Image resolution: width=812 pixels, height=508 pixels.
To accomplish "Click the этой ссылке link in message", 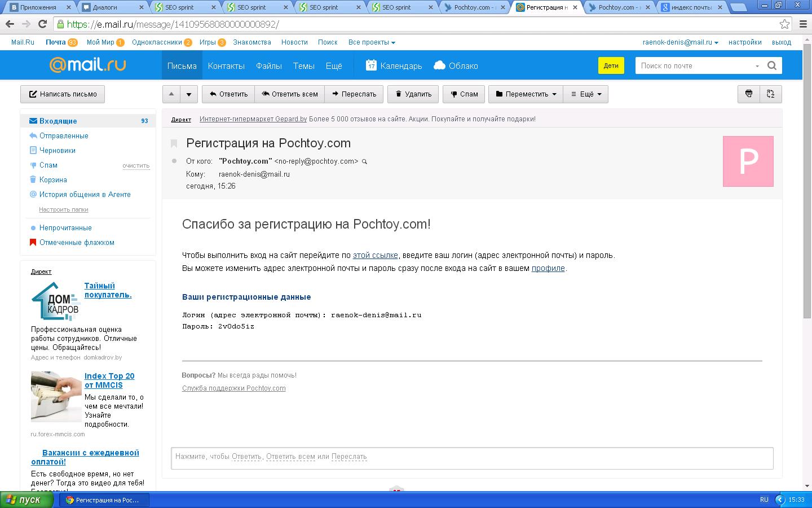I will point(376,255).
